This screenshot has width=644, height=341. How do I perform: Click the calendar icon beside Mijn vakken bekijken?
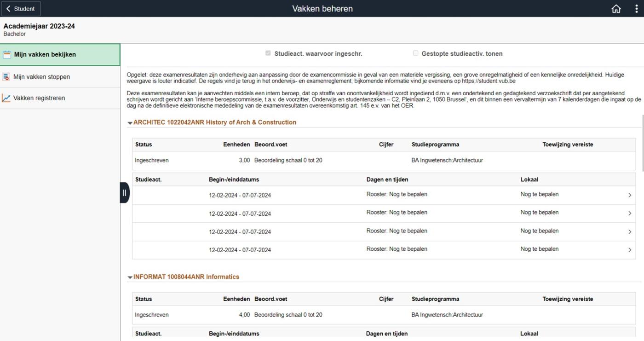click(6, 55)
